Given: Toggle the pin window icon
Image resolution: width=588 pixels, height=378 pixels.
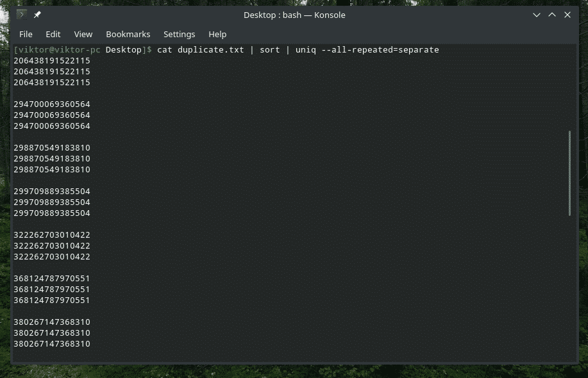Looking at the screenshot, I should tap(37, 15).
